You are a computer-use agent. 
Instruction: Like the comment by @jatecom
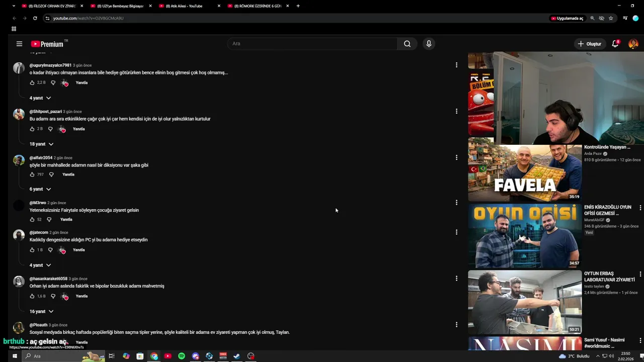click(32, 250)
